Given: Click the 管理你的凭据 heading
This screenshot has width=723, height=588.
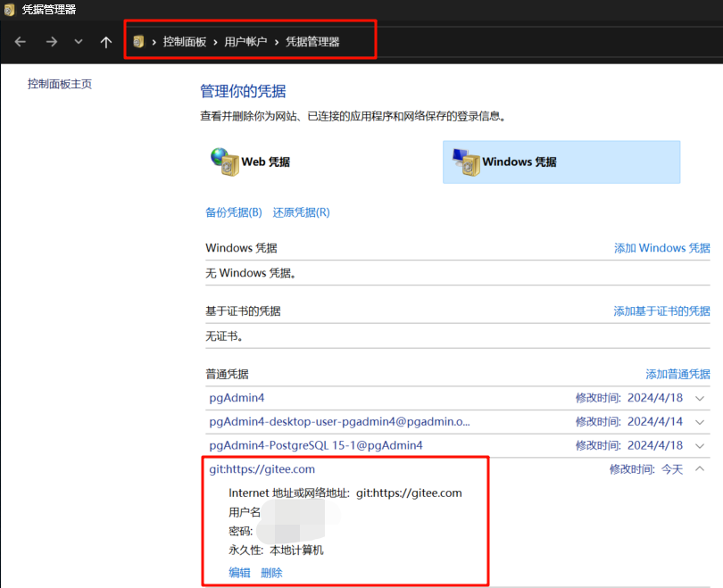Looking at the screenshot, I should coord(243,91).
